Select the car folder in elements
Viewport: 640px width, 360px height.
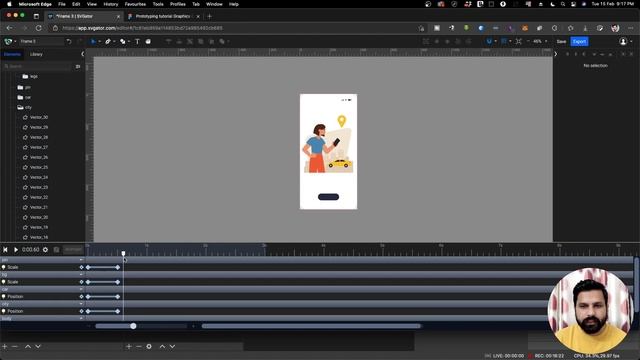click(x=24, y=97)
